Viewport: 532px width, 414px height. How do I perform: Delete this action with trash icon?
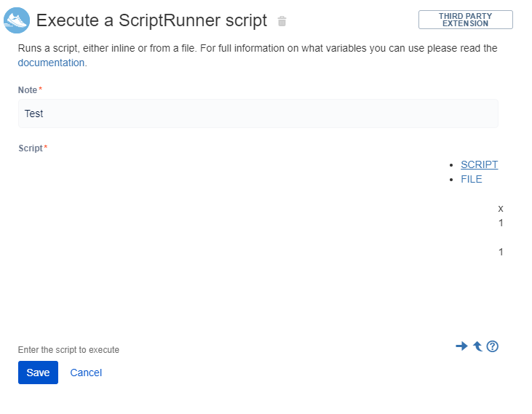[282, 21]
